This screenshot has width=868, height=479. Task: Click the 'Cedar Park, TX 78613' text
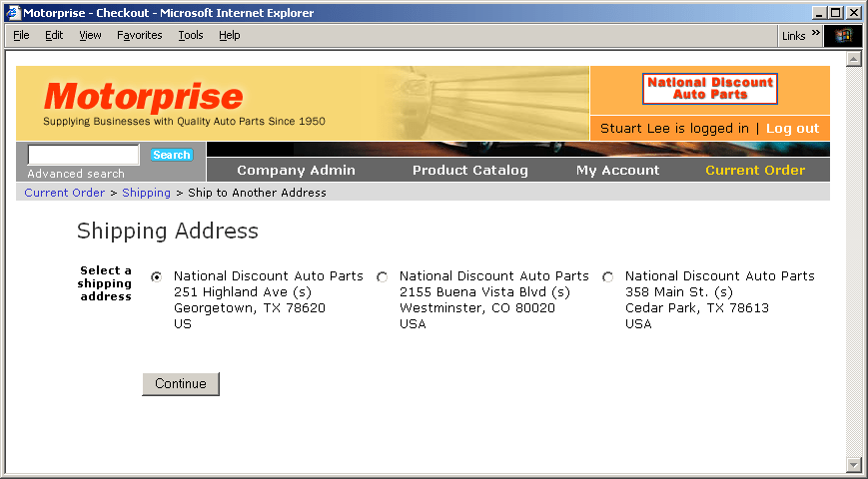[697, 308]
